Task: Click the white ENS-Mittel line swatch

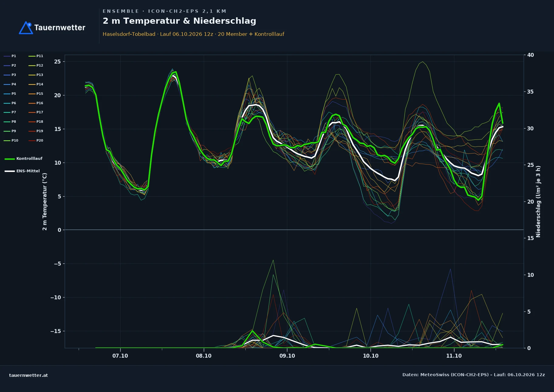Action: pyautogui.click(x=10, y=171)
